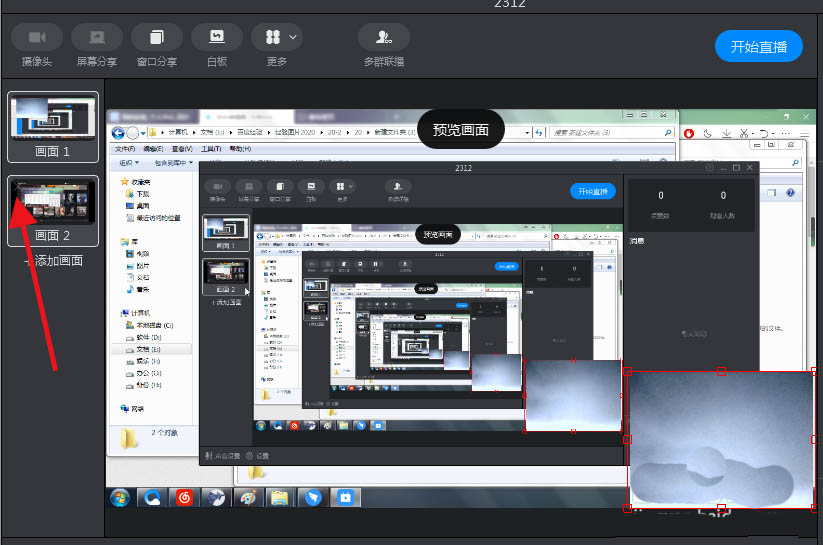823x545 pixels.
Task: Select the red-bordered camera overlay in preview
Action: point(721,439)
